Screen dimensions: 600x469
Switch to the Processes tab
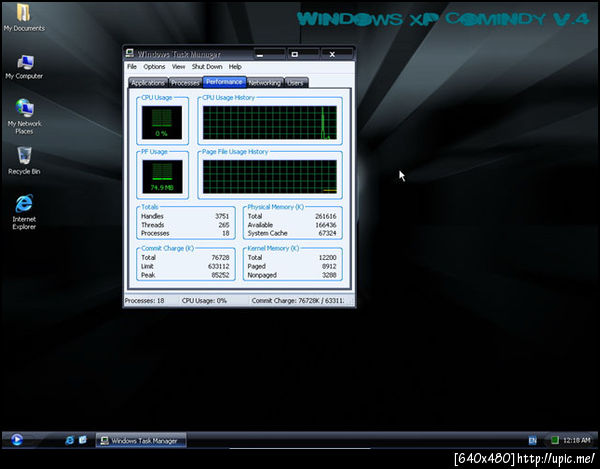pos(185,83)
